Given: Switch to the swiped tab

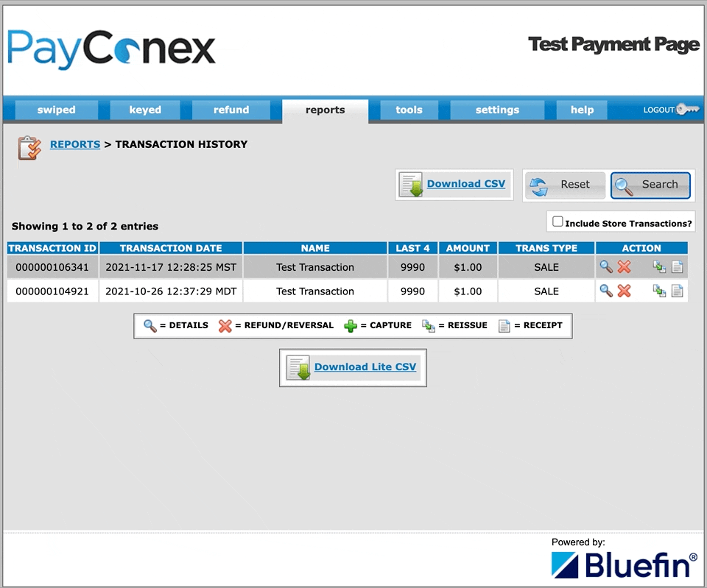Looking at the screenshot, I should click(56, 110).
